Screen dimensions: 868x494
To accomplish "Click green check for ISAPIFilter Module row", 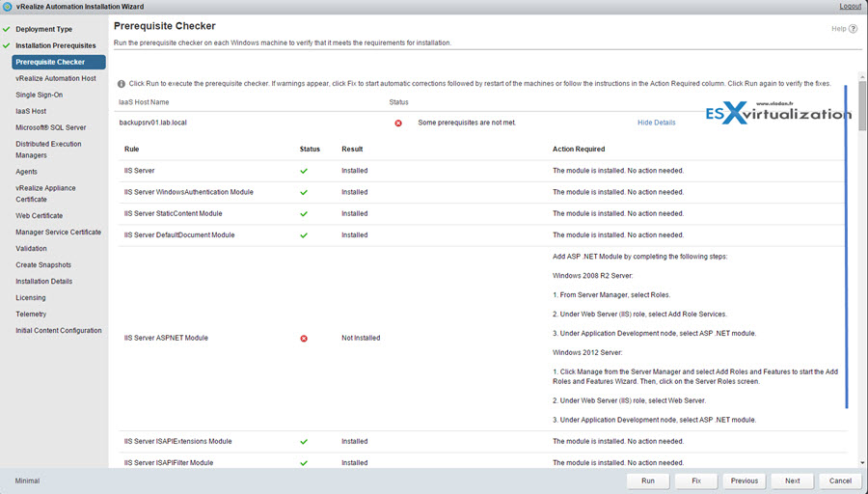I will [304, 463].
